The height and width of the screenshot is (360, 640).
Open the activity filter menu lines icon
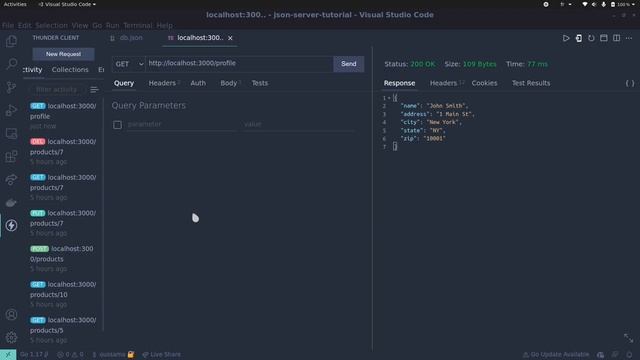(94, 89)
